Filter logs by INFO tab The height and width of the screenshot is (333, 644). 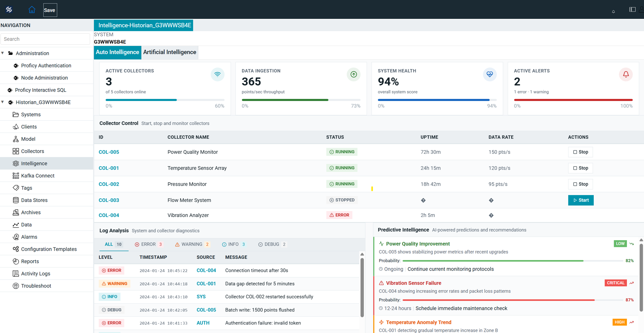[x=234, y=244]
